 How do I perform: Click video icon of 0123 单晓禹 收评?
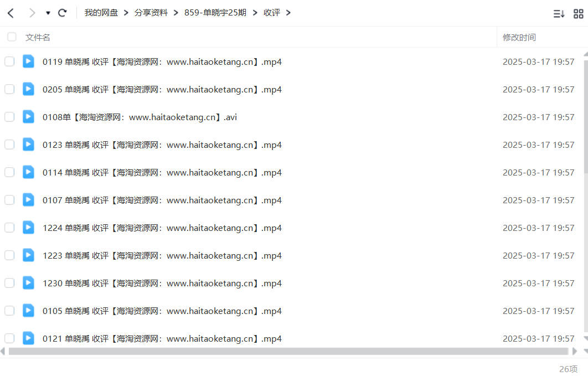28,145
